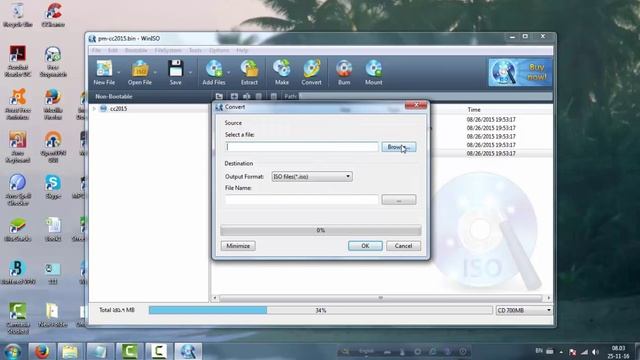
Task: Click the Make disc image icon
Action: coord(282,68)
